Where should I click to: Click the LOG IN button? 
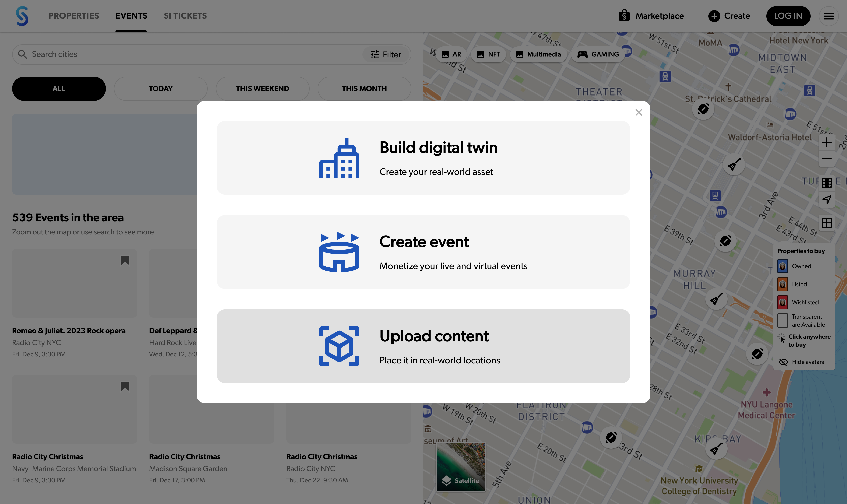(x=788, y=16)
